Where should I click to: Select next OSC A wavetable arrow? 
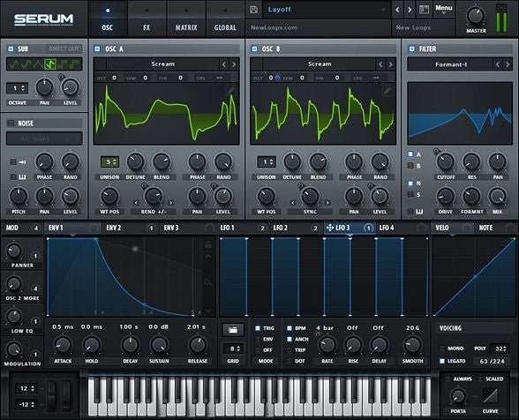coord(234,64)
